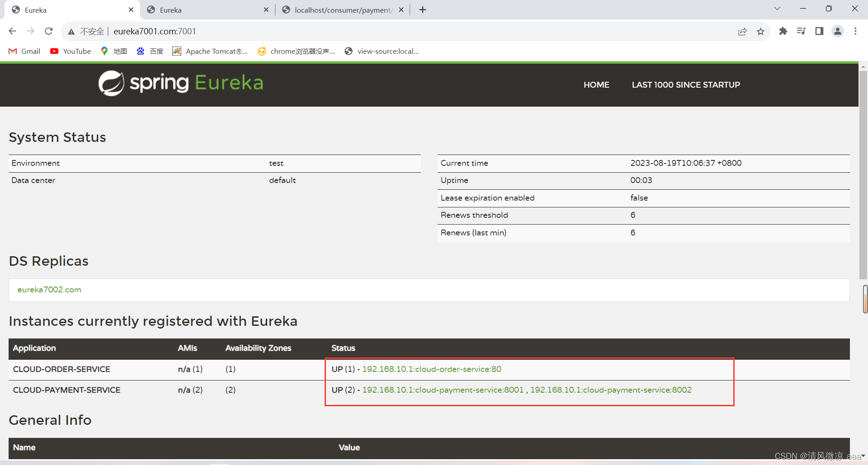Screen dimensions: 868x465
Task: Open the 地图 maps bookmark
Action: tap(114, 51)
